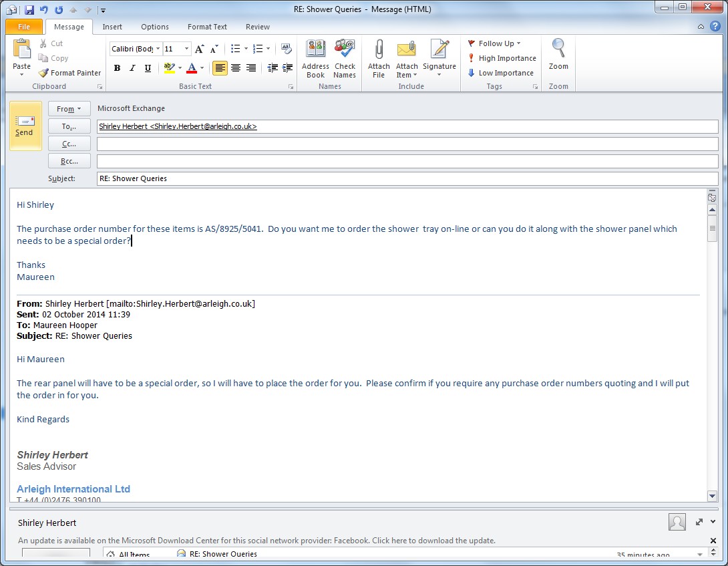Toggle bold formatting
The width and height of the screenshot is (728, 566).
[x=117, y=68]
